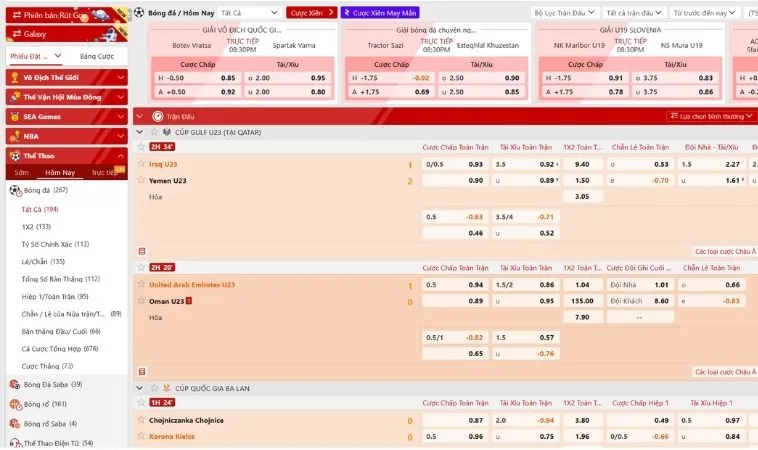
Task: Click the soccer ball icon beside Bóng đá / Hôm Nay
Action: (x=139, y=13)
